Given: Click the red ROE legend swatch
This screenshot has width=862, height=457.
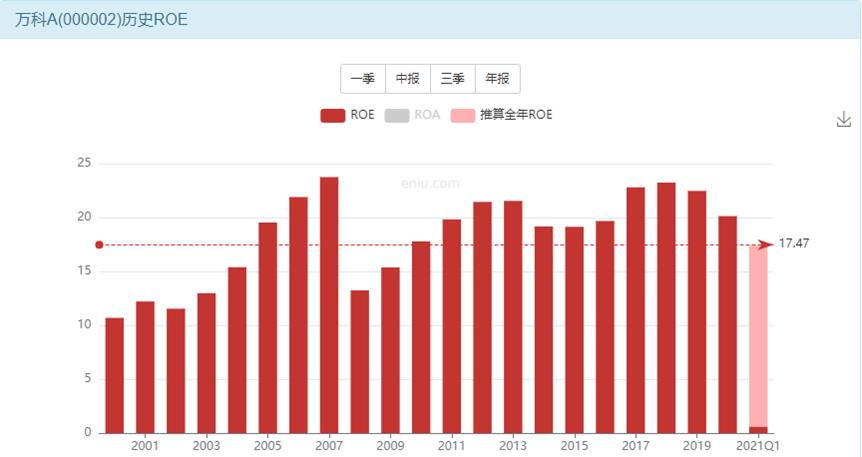Looking at the screenshot, I should tap(333, 115).
